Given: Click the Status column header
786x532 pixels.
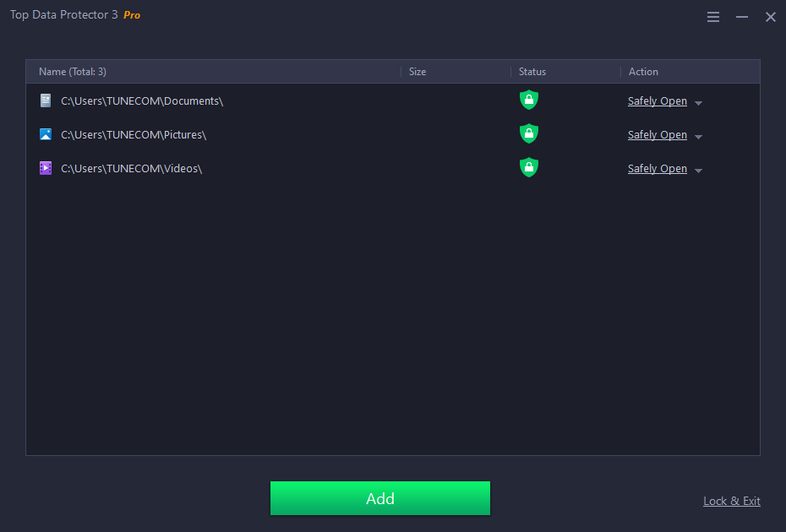Looking at the screenshot, I should pos(532,72).
